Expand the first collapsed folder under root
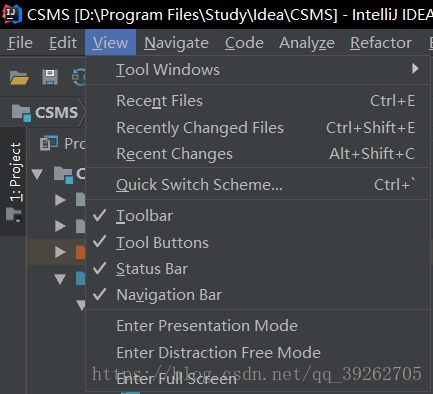Viewport: 433px width, 394px height. click(60, 200)
